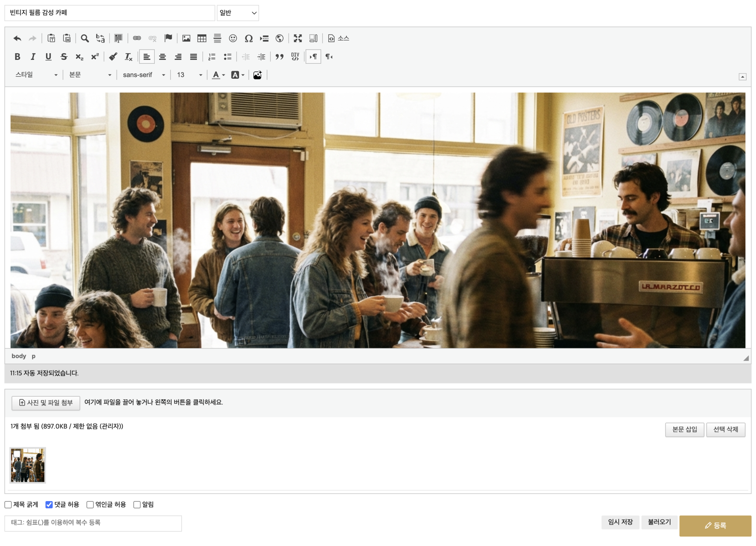The width and height of the screenshot is (756, 546).
Task: Check the 알림 checkbox
Action: [x=137, y=505]
